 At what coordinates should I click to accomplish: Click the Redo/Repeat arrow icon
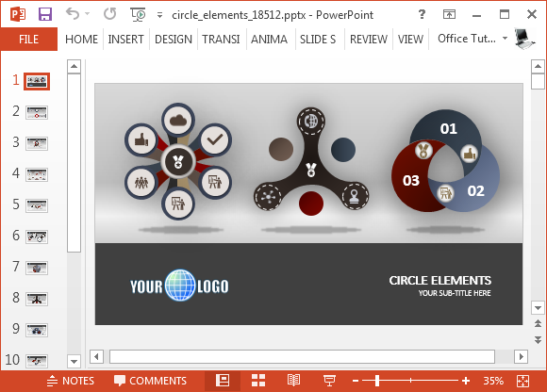coord(110,14)
